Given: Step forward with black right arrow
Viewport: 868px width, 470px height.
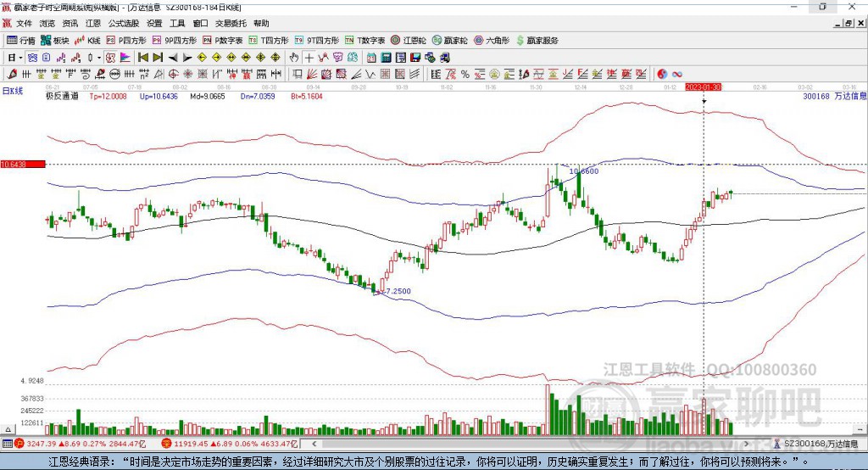Looking at the screenshot, I should 187,58.
